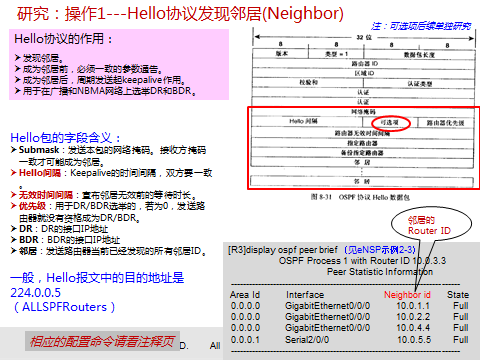This screenshot has height=360, width=480.
Task: Click neighbor id 10.0.1.1
Action: click(413, 306)
